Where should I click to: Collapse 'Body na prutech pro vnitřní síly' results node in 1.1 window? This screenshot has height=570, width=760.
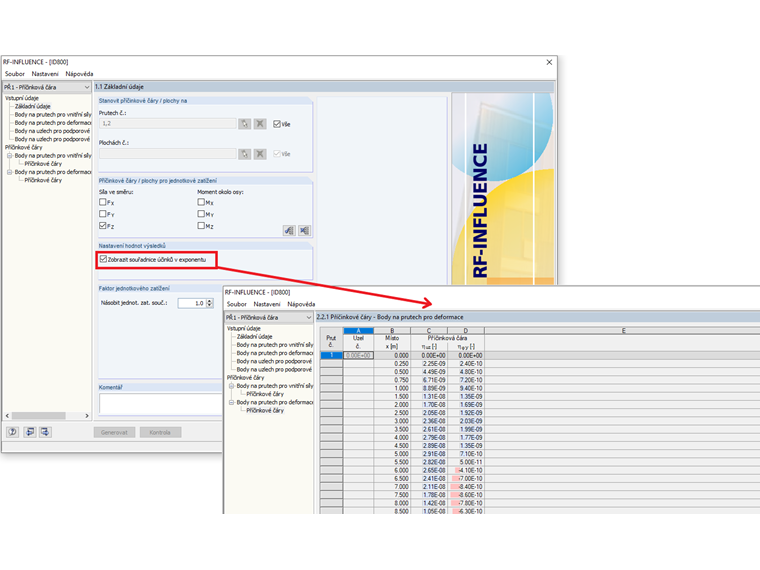point(9,156)
